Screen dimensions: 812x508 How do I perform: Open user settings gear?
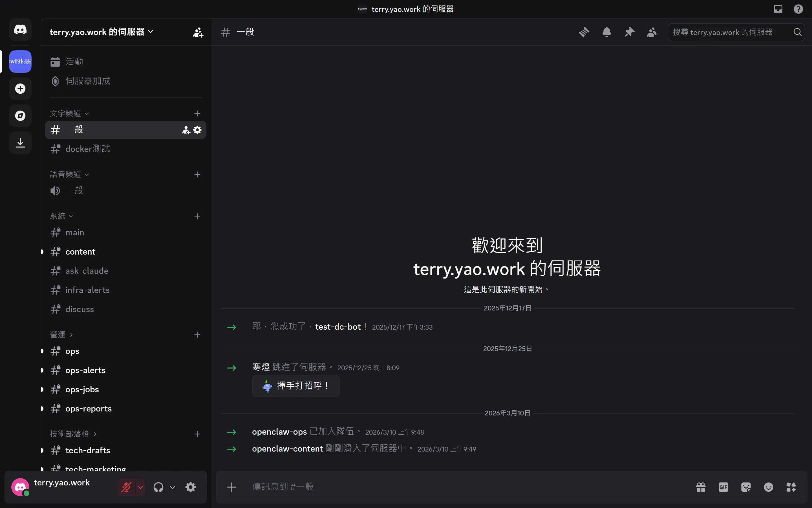pyautogui.click(x=191, y=487)
